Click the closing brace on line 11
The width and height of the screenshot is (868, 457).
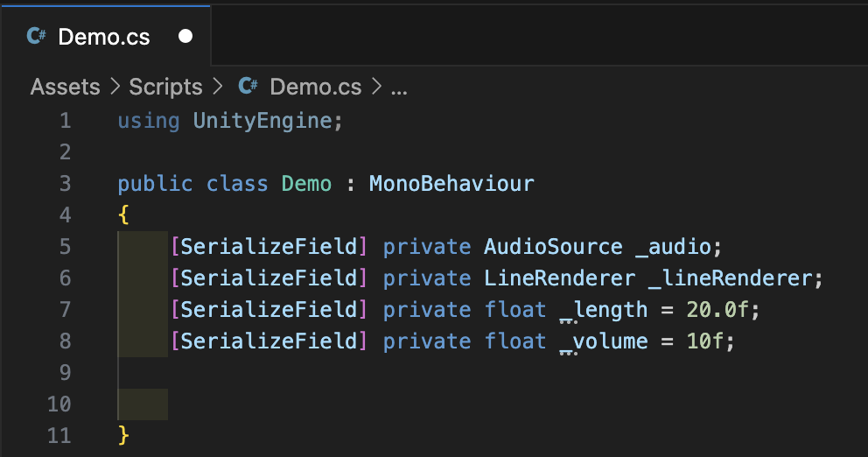[123, 436]
